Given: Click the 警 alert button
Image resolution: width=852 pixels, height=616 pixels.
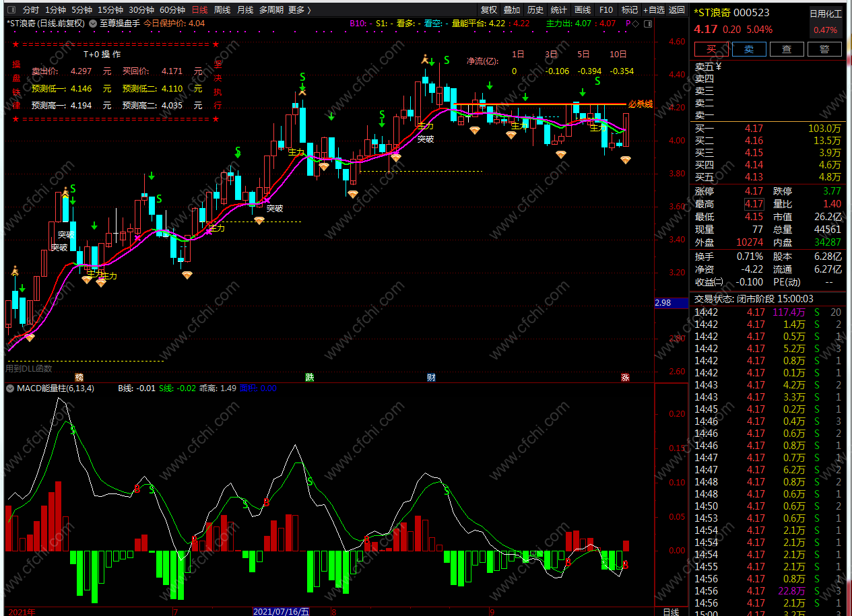Looking at the screenshot, I should pos(824,49).
